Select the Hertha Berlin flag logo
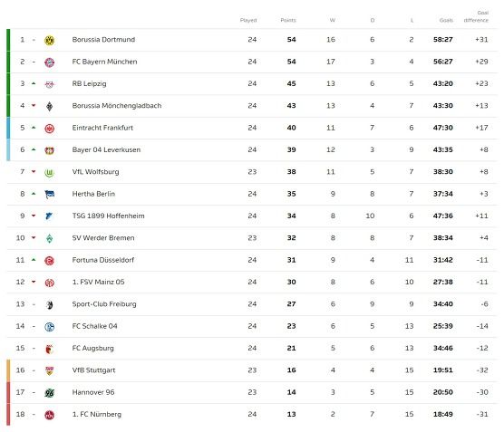 point(49,195)
